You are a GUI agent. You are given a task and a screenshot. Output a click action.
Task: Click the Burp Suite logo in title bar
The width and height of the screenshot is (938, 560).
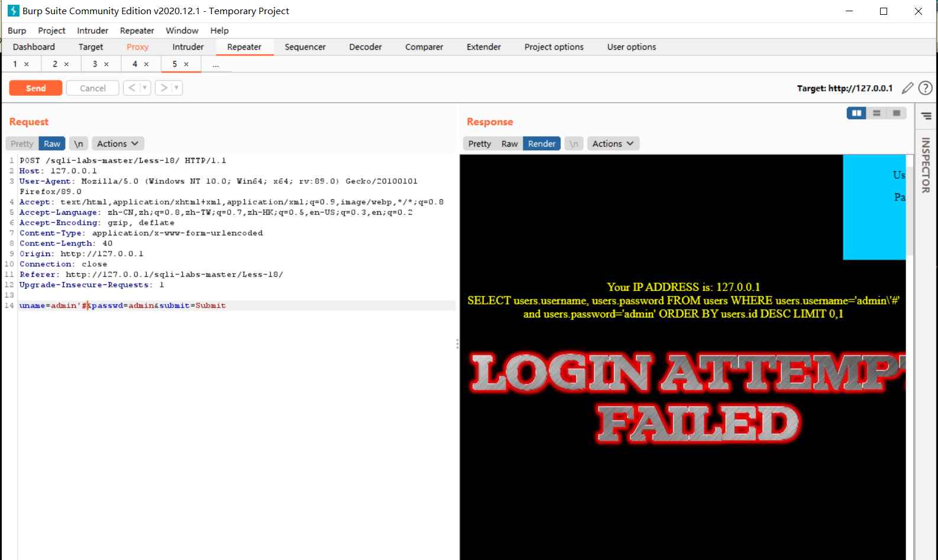(x=13, y=11)
